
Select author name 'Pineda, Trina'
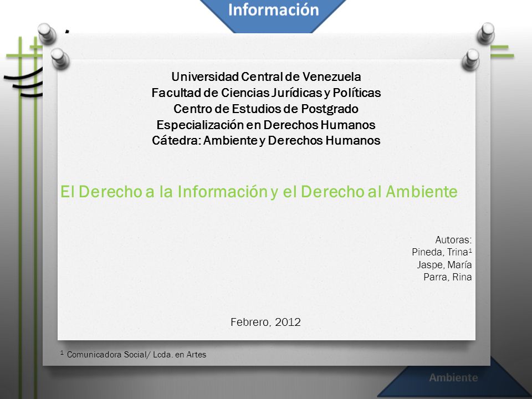(x=440, y=252)
